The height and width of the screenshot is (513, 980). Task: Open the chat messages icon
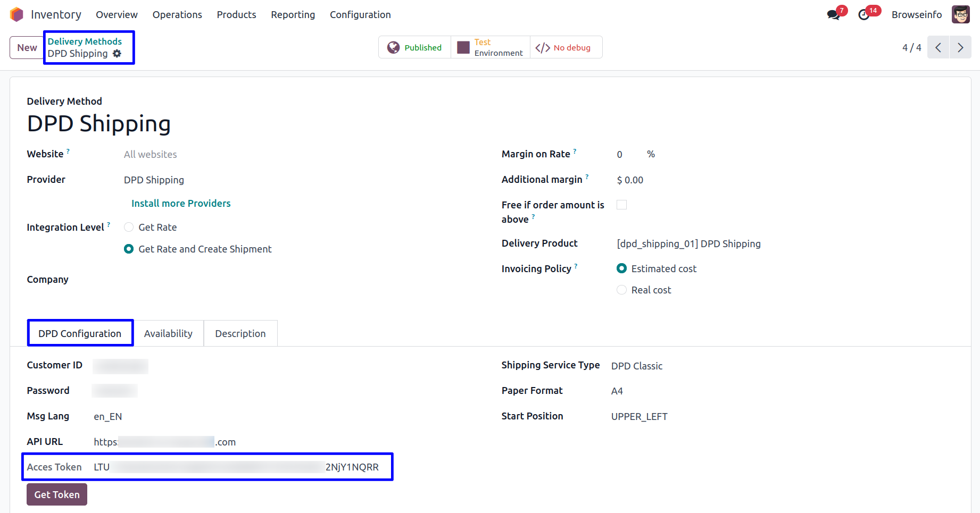[833, 15]
